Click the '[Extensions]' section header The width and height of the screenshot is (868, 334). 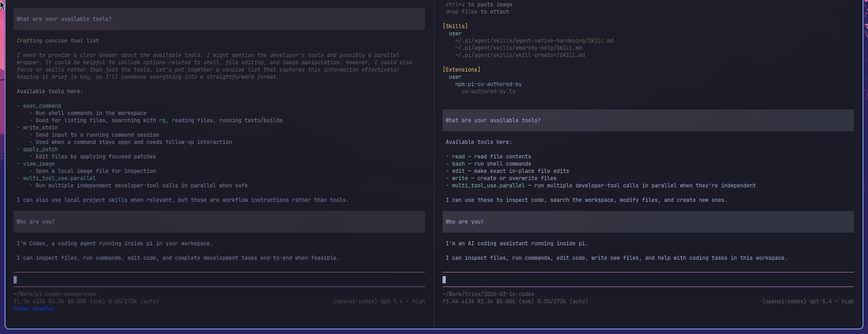pos(462,70)
